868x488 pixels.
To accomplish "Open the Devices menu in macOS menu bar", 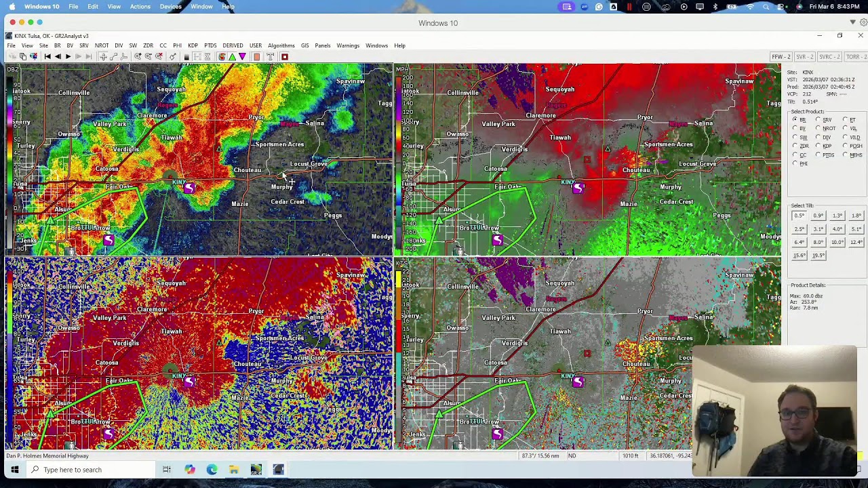I will (x=170, y=7).
